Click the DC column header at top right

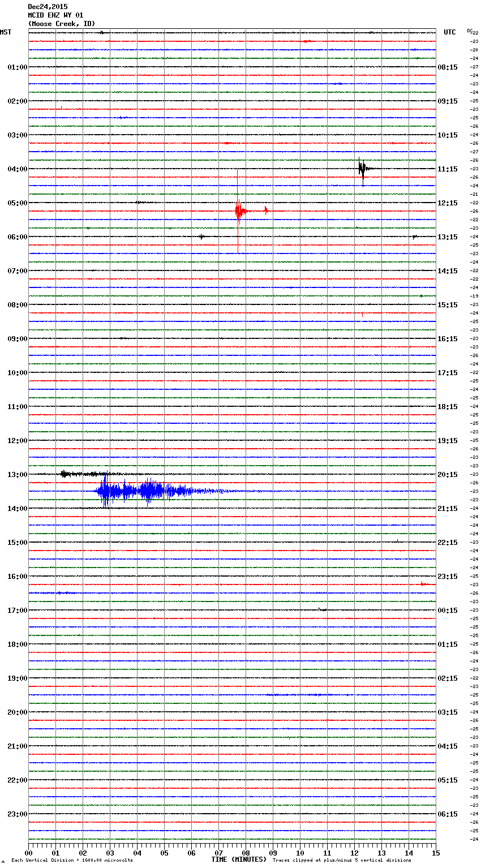[x=470, y=31]
